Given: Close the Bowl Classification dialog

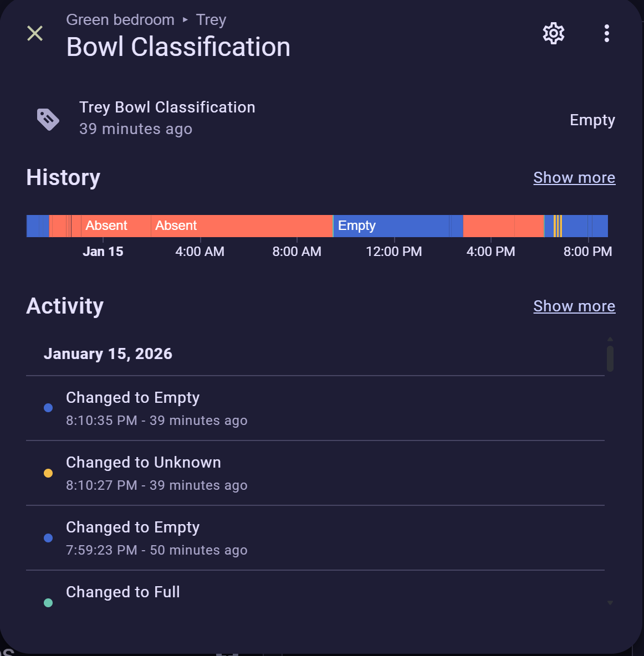Looking at the screenshot, I should tap(35, 34).
